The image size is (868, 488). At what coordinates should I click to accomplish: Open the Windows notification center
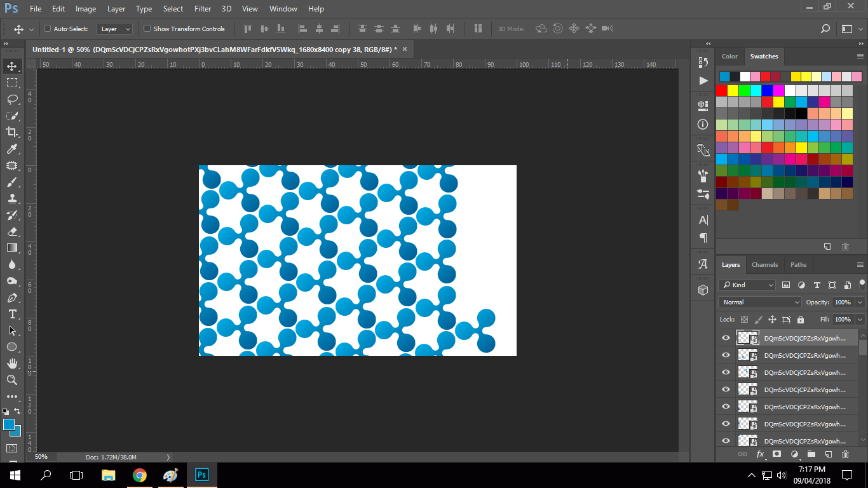coord(847,475)
